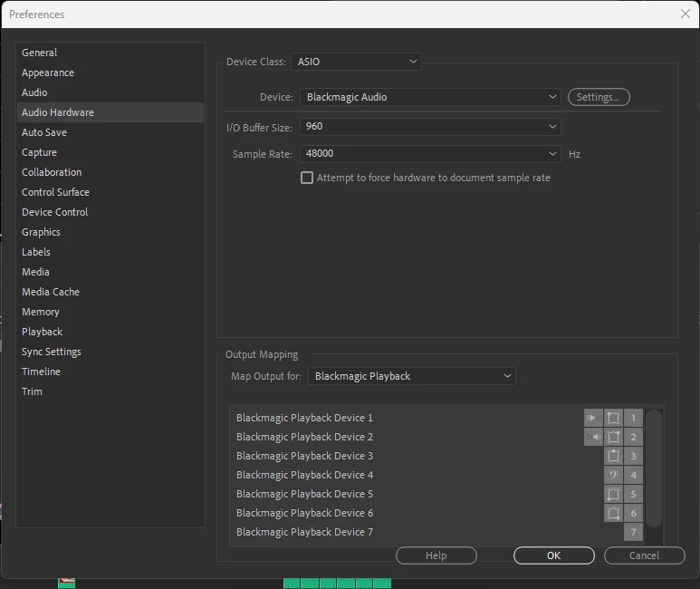Click channel number 5 tile
700x589 pixels.
pos(633,494)
